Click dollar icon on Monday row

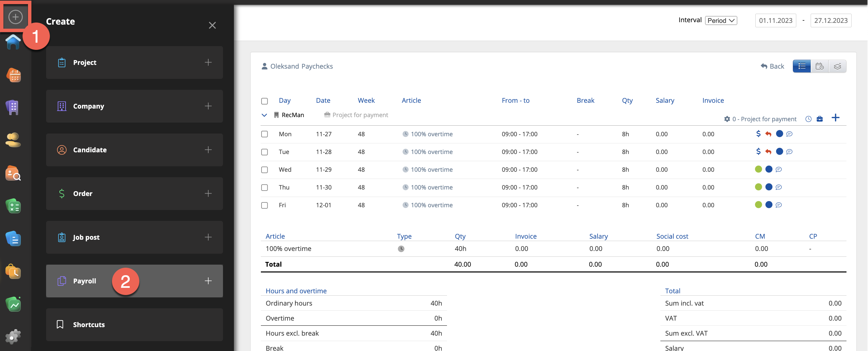tap(758, 134)
